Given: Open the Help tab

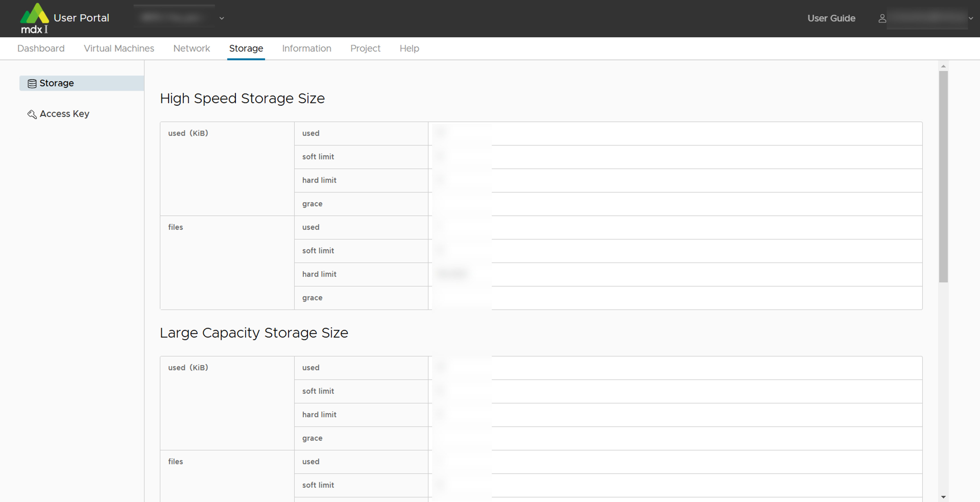Looking at the screenshot, I should pyautogui.click(x=409, y=48).
